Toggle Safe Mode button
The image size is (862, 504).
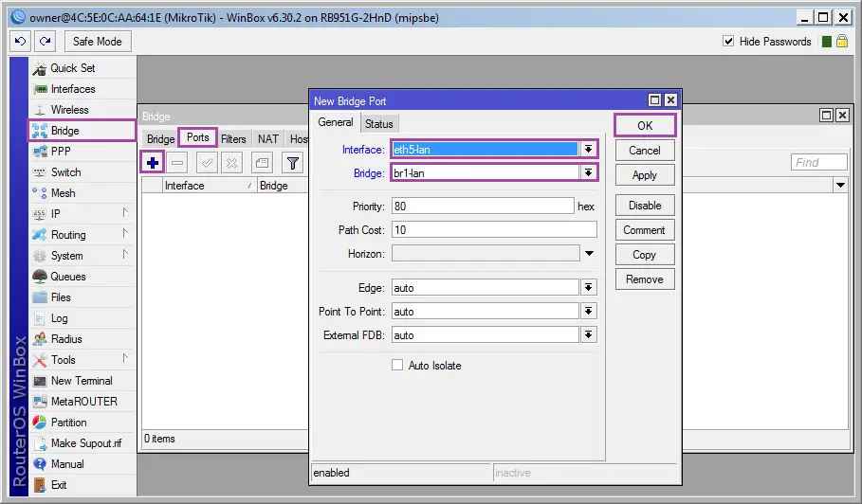[x=98, y=41]
